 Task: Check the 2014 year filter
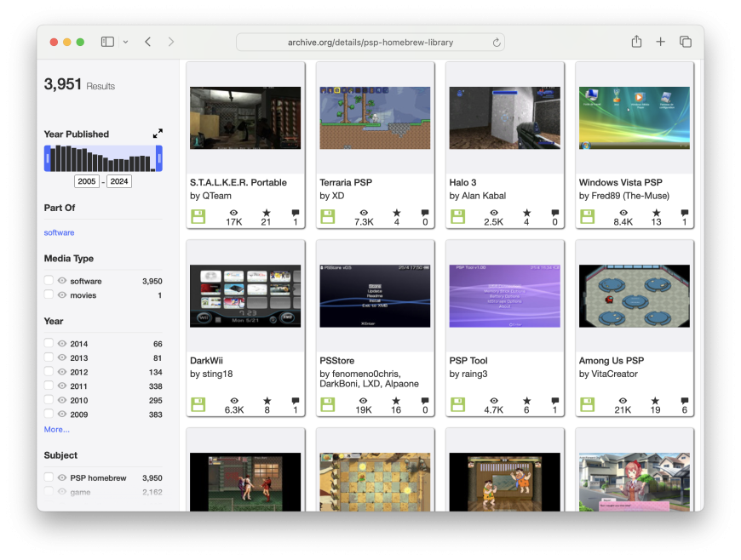(x=49, y=343)
